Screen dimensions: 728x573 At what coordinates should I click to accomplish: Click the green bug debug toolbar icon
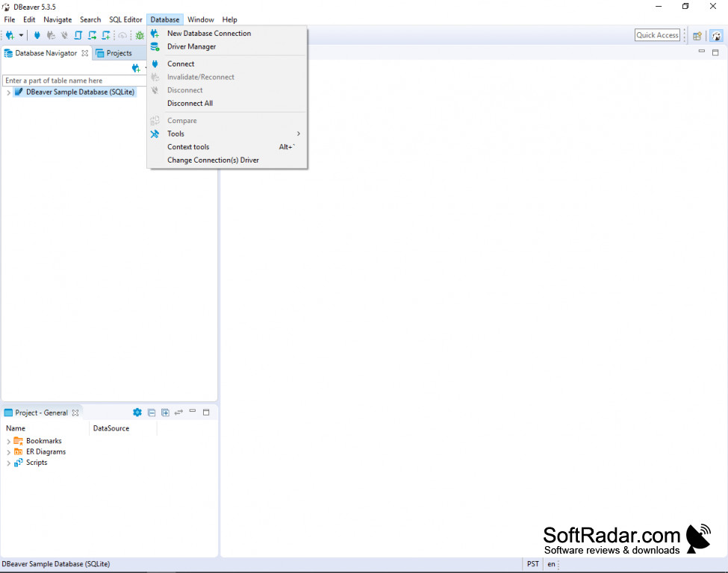pos(140,35)
